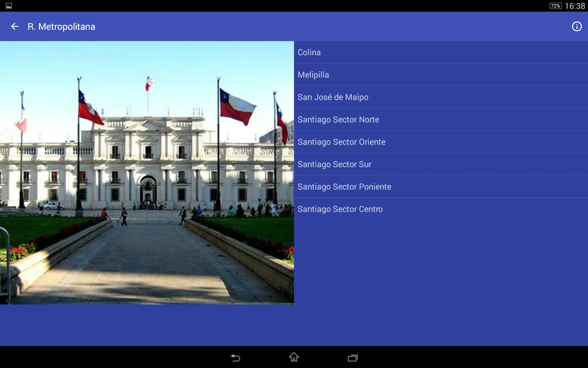Image resolution: width=588 pixels, height=368 pixels.
Task: Click the clock display in status bar
Action: (x=575, y=6)
